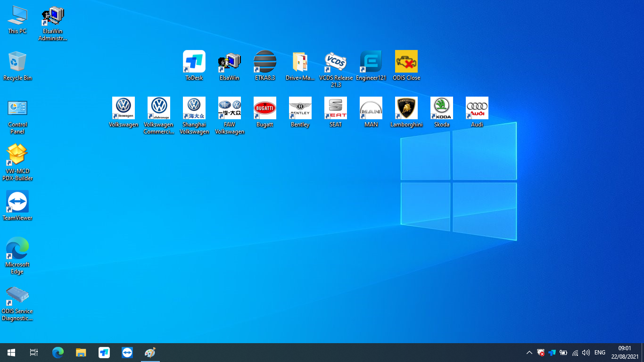Viewport: 644px width, 362px height.
Task: Click the Engineer121 shortcut icon
Action: (x=371, y=62)
